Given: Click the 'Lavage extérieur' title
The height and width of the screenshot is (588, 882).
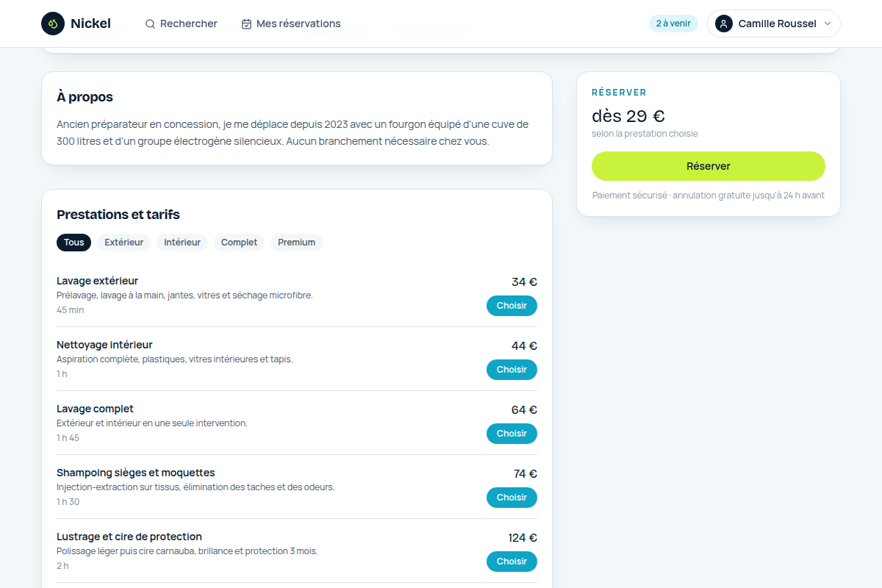Looking at the screenshot, I should [x=97, y=281].
